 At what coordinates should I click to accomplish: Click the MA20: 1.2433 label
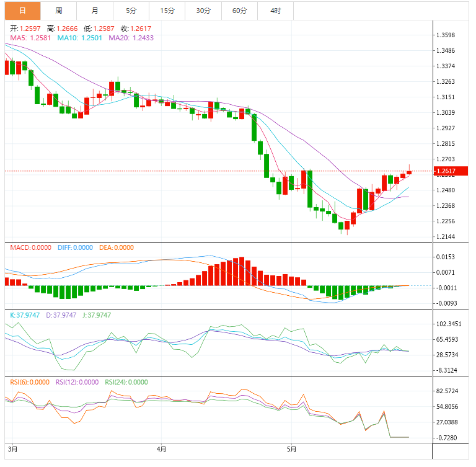[131, 38]
